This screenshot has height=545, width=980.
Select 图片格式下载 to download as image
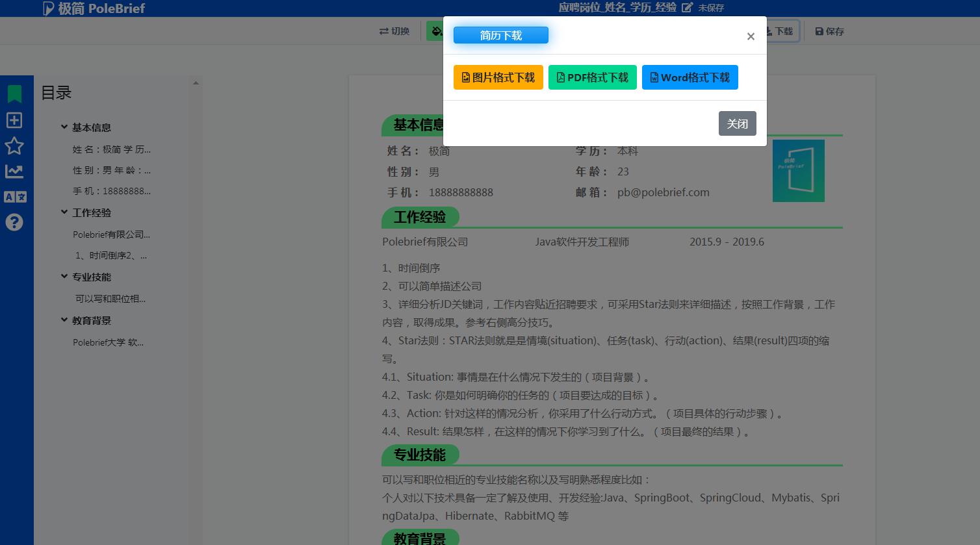pyautogui.click(x=498, y=77)
